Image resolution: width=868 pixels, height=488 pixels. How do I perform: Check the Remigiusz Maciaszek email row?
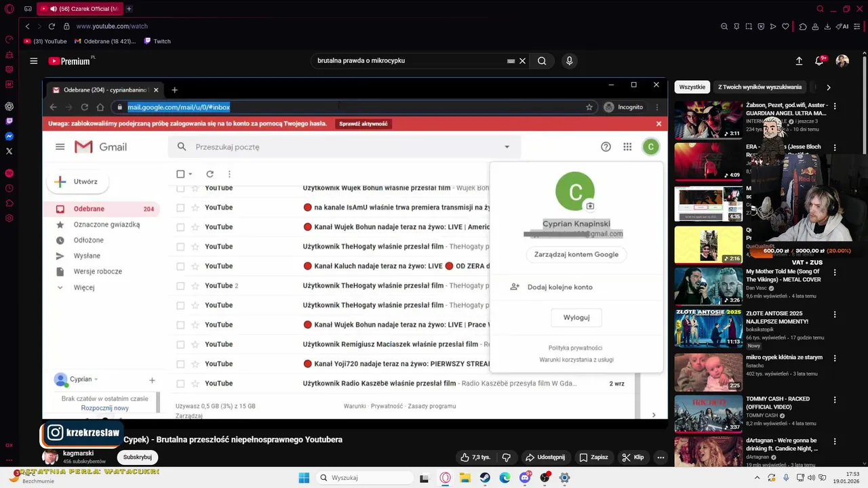180,344
